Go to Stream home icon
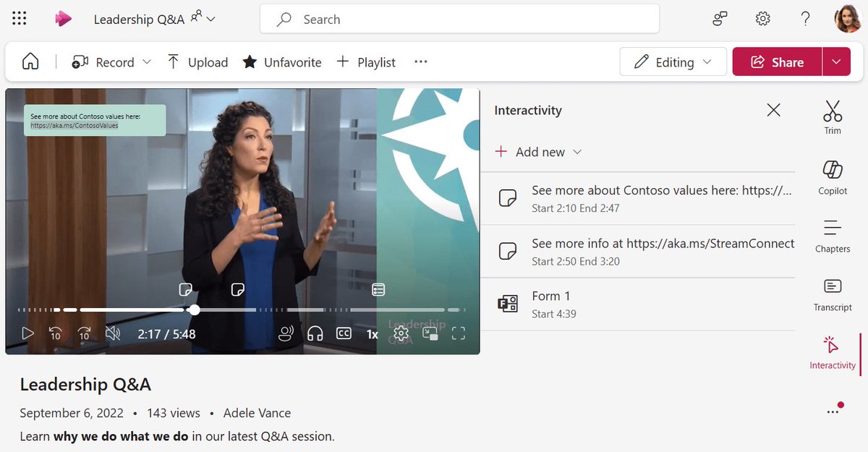This screenshot has width=868, height=452. pos(30,62)
